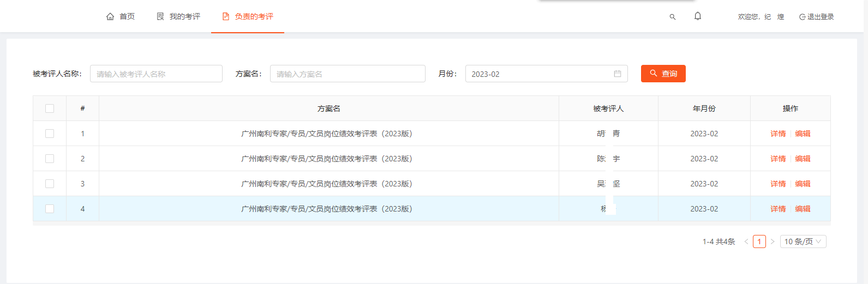The width and height of the screenshot is (868, 284).
Task: Click the logout icon beside 退出登录
Action: coord(802,17)
